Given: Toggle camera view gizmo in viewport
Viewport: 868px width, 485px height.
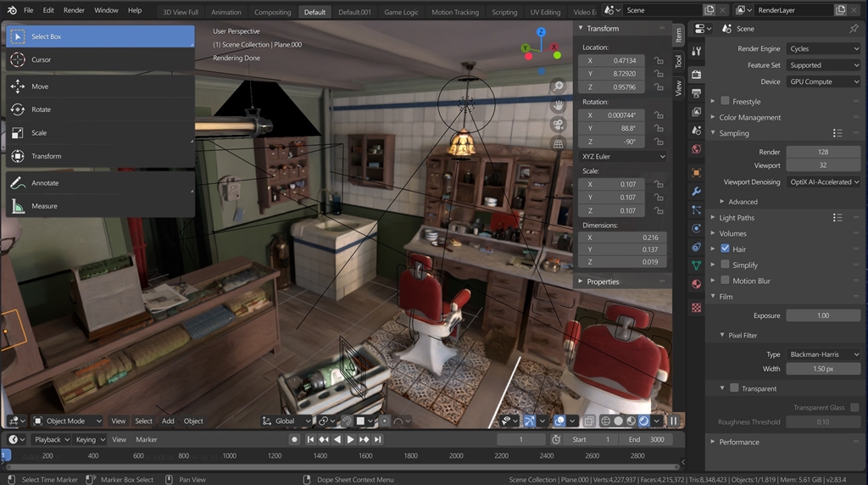Looking at the screenshot, I should pos(558,124).
